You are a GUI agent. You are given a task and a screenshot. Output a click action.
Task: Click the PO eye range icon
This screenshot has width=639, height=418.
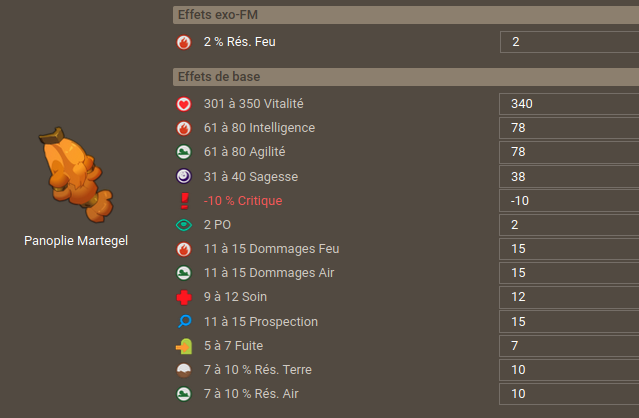(184, 225)
